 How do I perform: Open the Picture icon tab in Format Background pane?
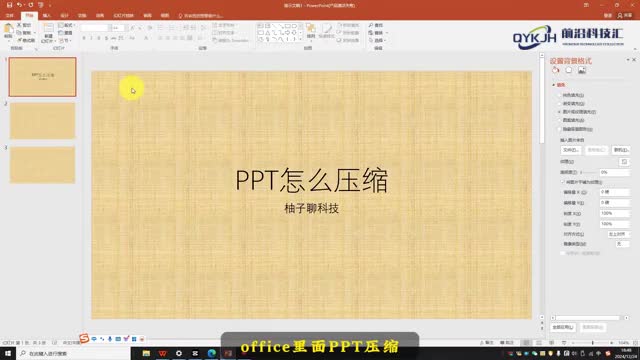[x=582, y=70]
